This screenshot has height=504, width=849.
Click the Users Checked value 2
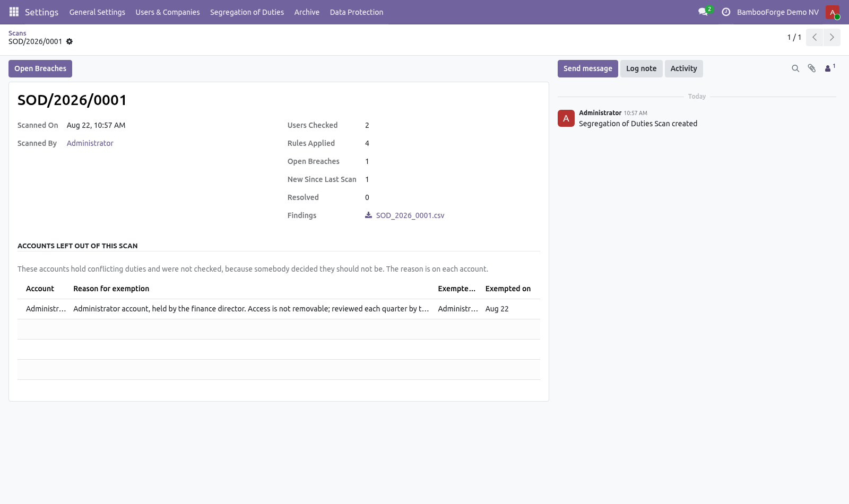[x=367, y=125]
